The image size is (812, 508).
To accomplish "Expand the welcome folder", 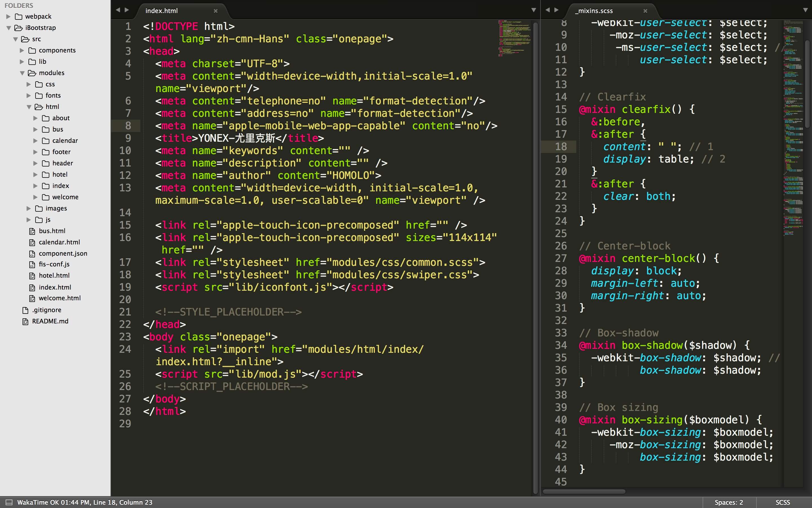I will (35, 197).
